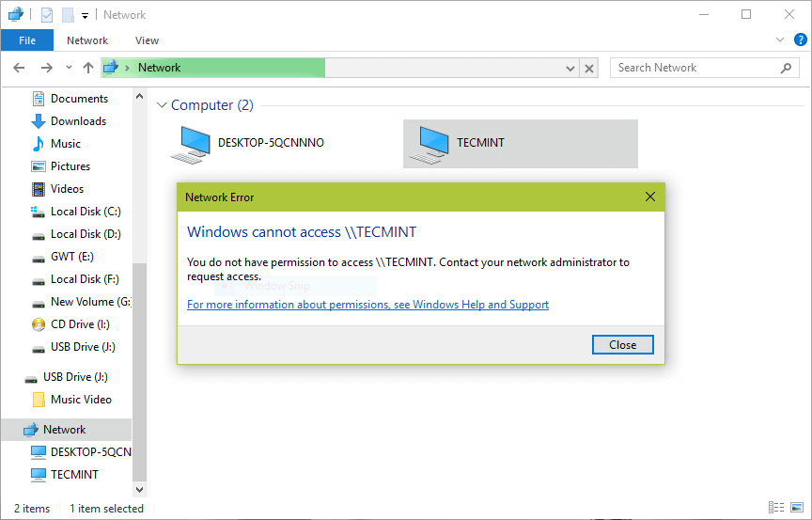
Task: Open the Windows Help and Support permissions link
Action: pos(367,305)
